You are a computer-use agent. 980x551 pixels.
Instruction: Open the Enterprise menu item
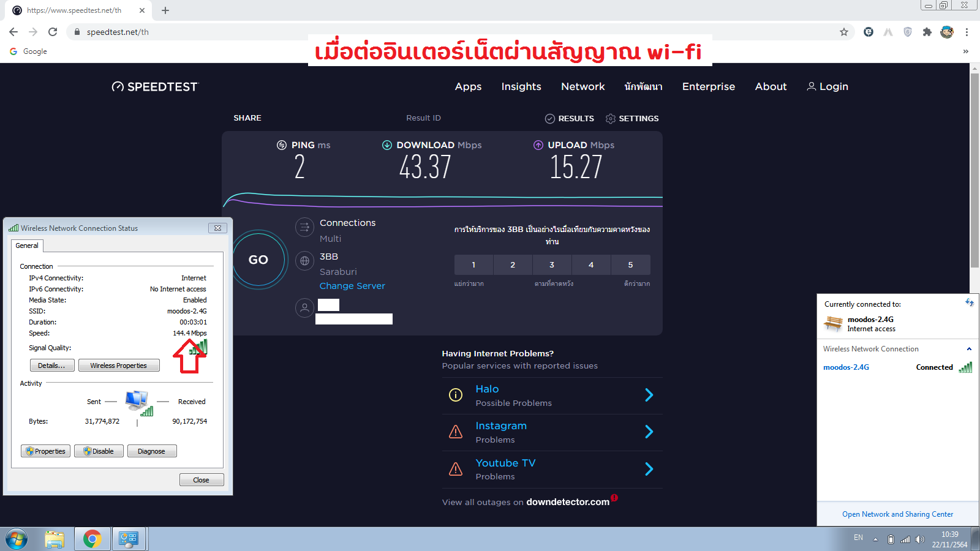(x=709, y=87)
